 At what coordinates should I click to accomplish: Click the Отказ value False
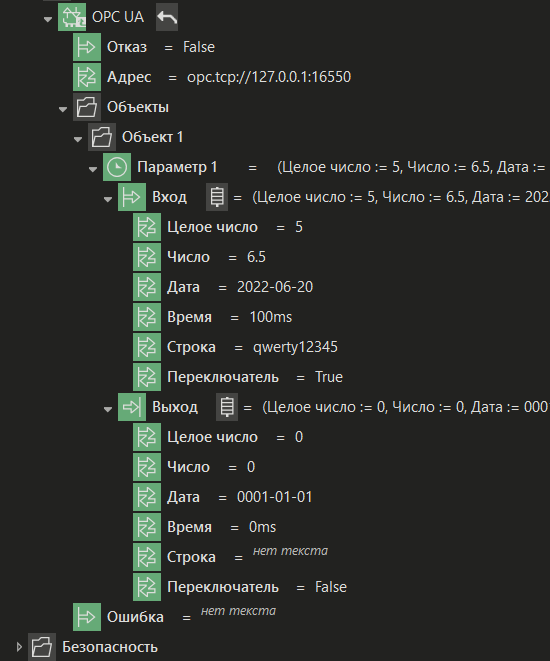click(199, 47)
